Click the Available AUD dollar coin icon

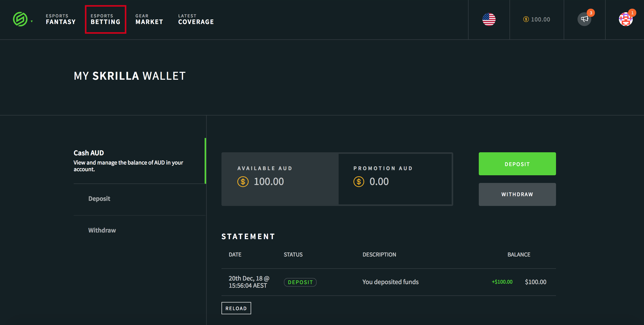pos(243,182)
